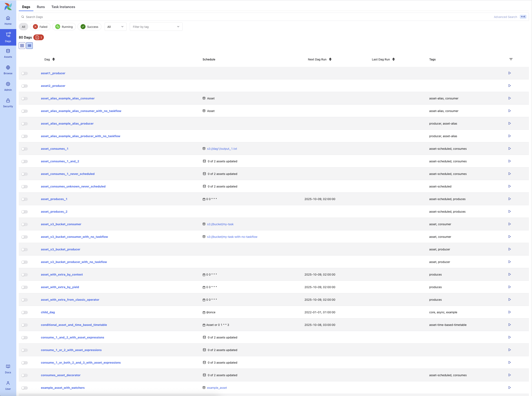
Task: Open the Security lock menu
Action: (x=8, y=103)
